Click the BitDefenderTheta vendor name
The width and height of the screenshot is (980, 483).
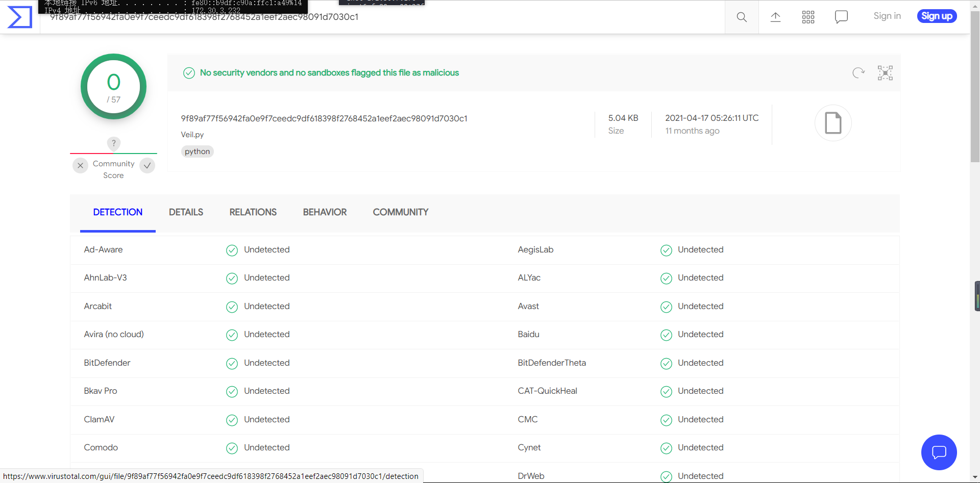(552, 363)
